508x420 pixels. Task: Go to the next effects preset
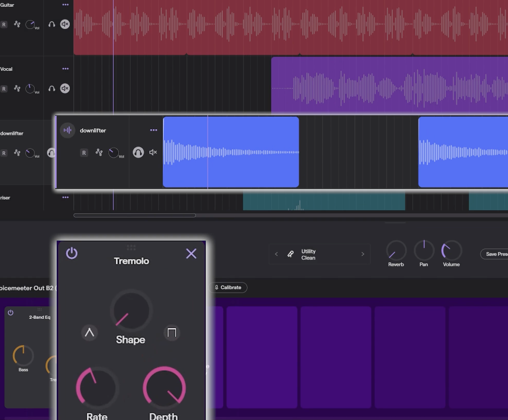[x=363, y=254]
